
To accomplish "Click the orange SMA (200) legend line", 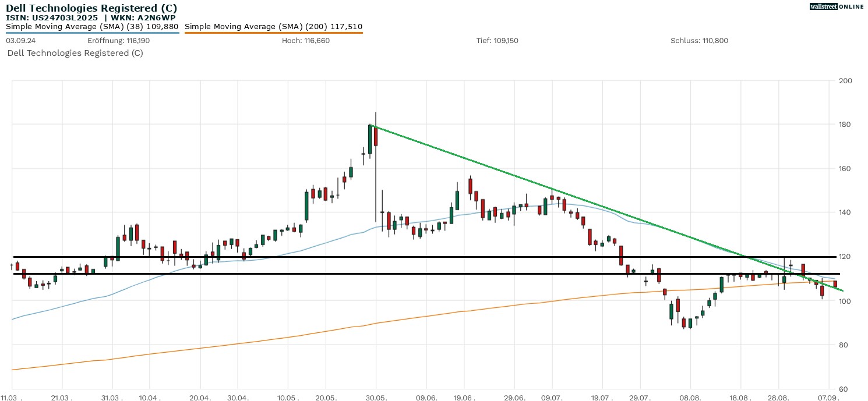I will pyautogui.click(x=273, y=33).
